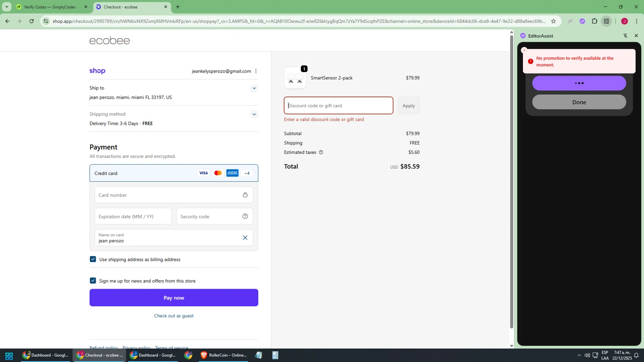Reload the checkout page
644x362 pixels.
(x=31, y=21)
